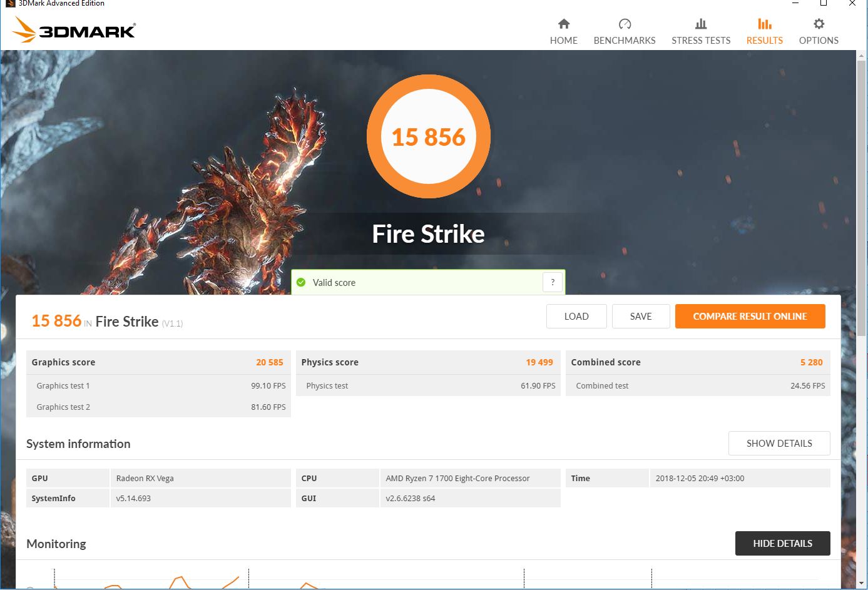Click the Combined score value 5 280
This screenshot has height=590, width=868.
click(x=812, y=362)
